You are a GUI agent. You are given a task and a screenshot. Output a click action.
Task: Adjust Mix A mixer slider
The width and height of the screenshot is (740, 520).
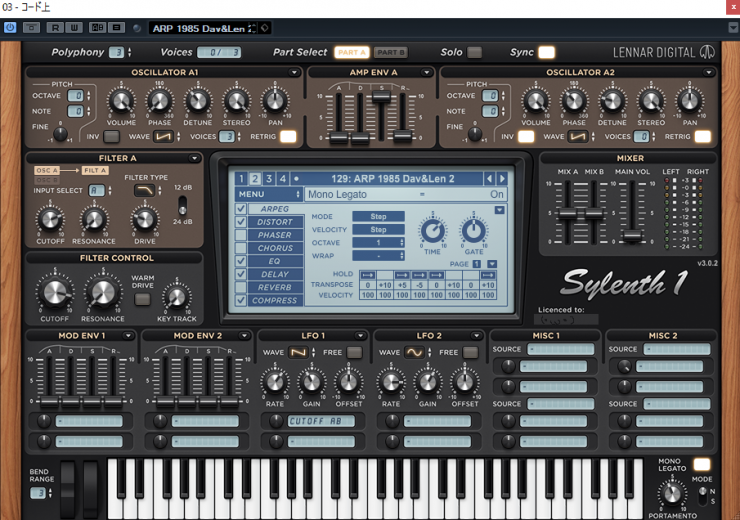click(x=567, y=214)
